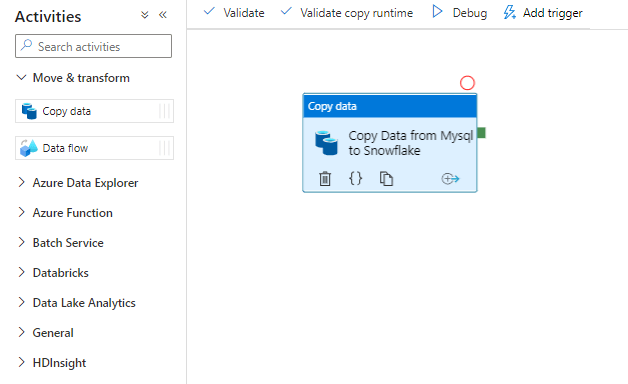The width and height of the screenshot is (628, 384).
Task: Delete the activity using the trash icon
Action: 325,179
